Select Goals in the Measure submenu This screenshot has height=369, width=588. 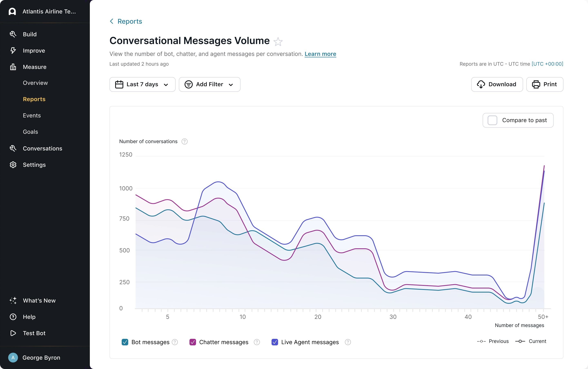click(30, 132)
